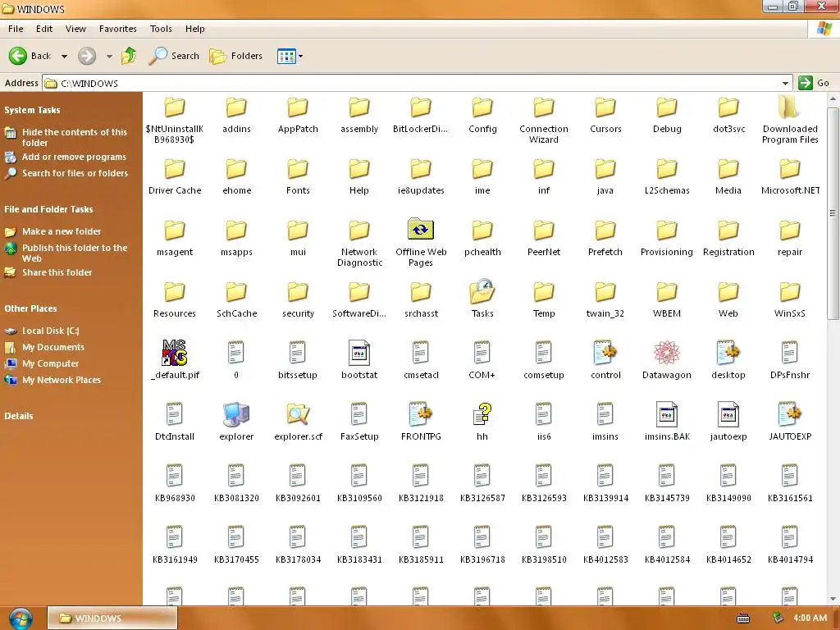The width and height of the screenshot is (840, 630).
Task: Select the desktop settings file icon
Action: pos(728,353)
